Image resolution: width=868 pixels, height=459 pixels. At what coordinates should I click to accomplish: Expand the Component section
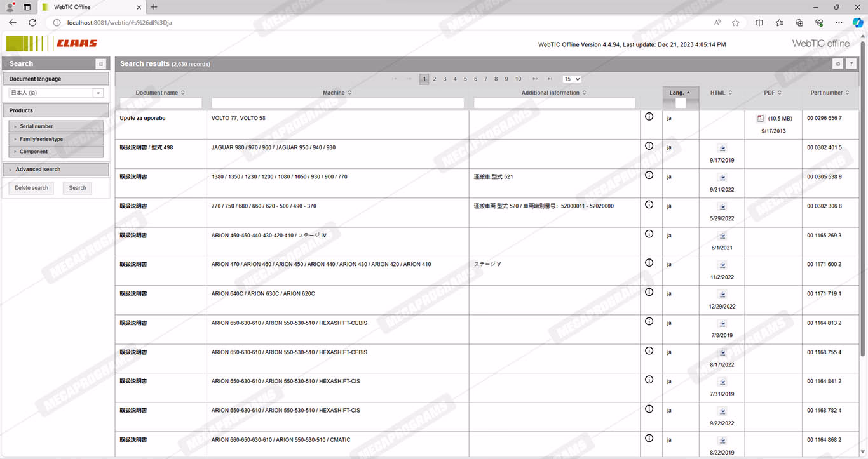click(x=56, y=152)
